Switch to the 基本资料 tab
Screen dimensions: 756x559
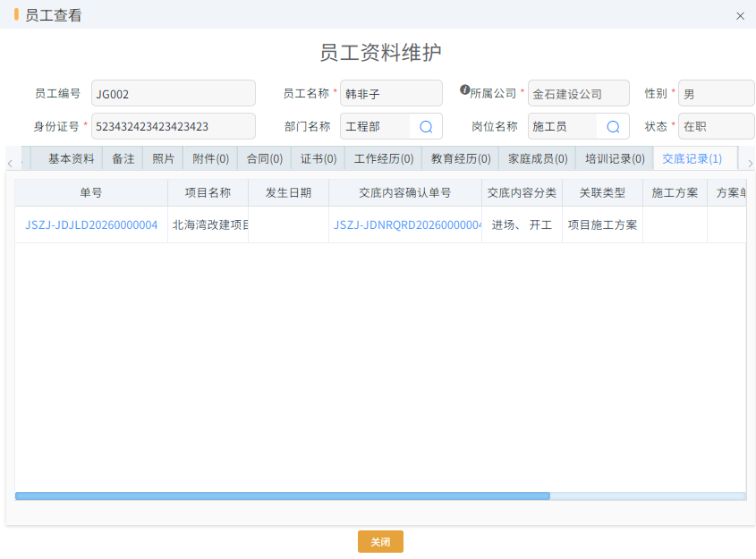coord(72,158)
